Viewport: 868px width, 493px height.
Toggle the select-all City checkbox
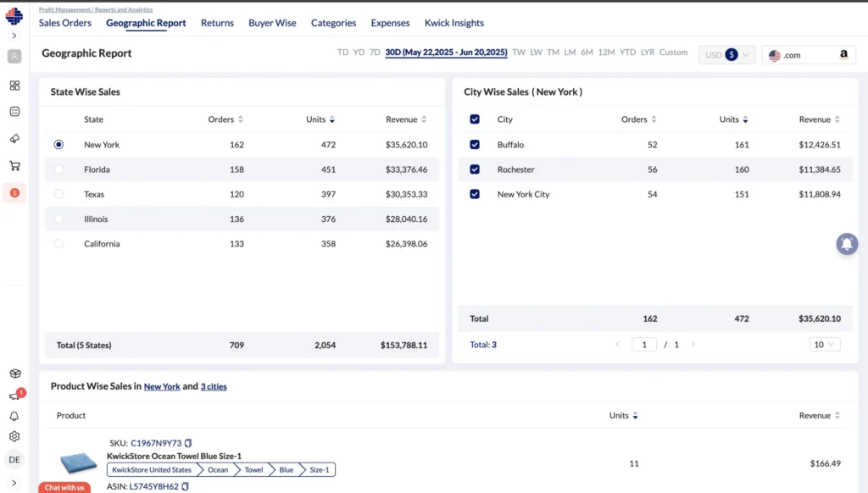(475, 119)
